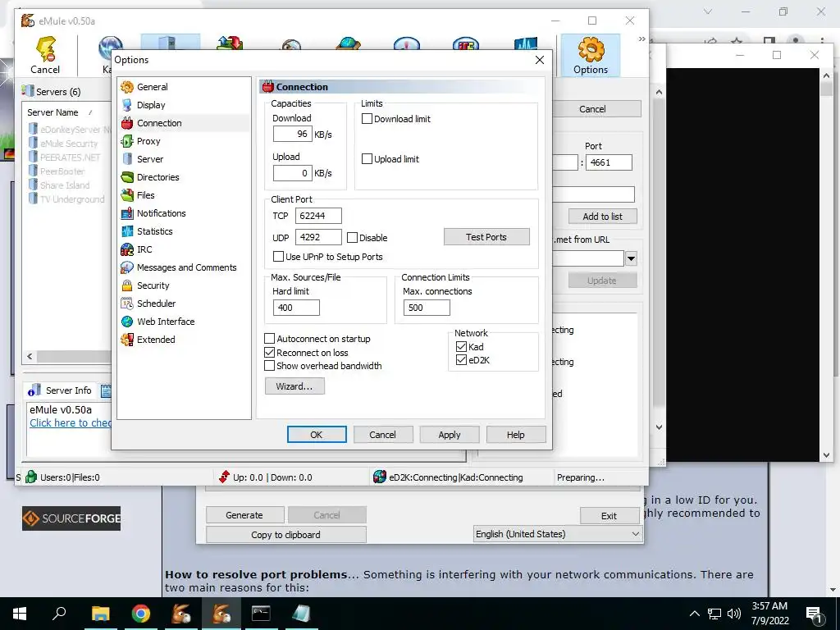The height and width of the screenshot is (630, 840).
Task: Close the Options dialog
Action: tap(540, 60)
